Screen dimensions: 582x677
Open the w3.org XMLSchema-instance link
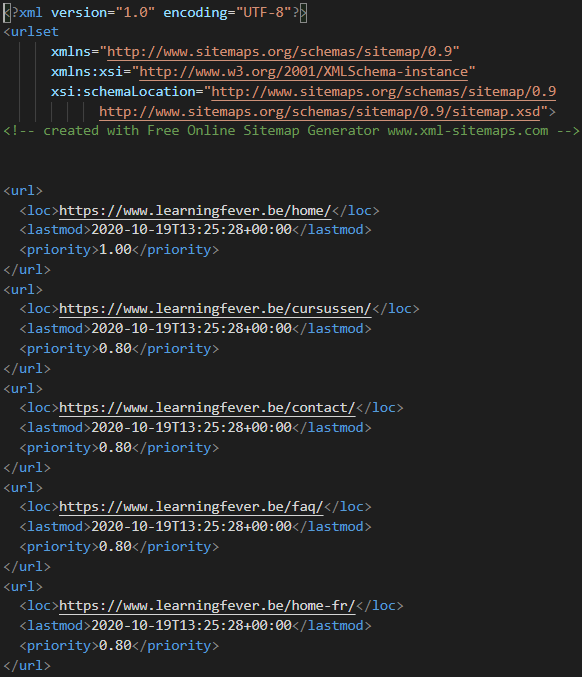tap(304, 72)
